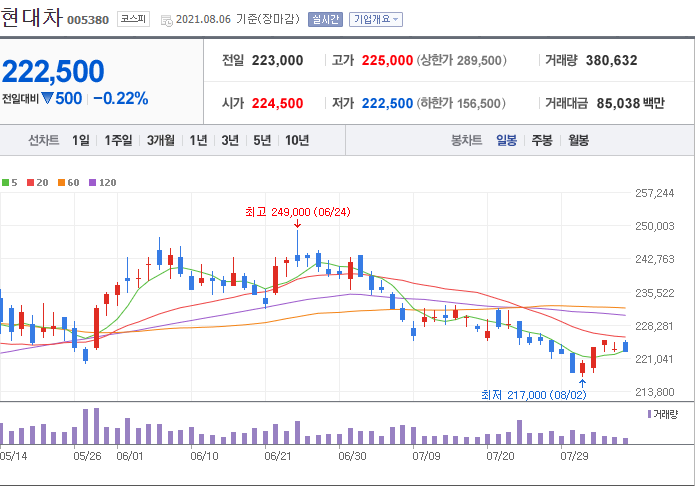Click the 실시간 real-time button
The height and width of the screenshot is (486, 695).
[325, 20]
